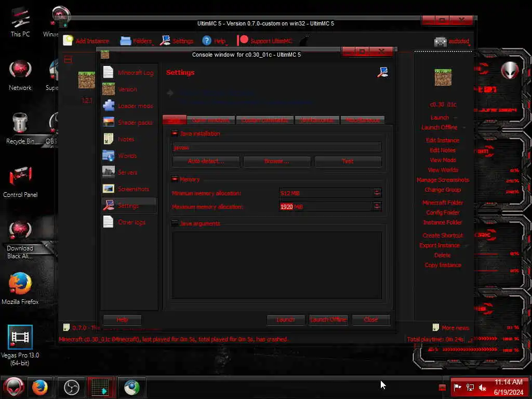The height and width of the screenshot is (399, 532).
Task: Click the Add Instance toolbar icon
Action: point(68,41)
